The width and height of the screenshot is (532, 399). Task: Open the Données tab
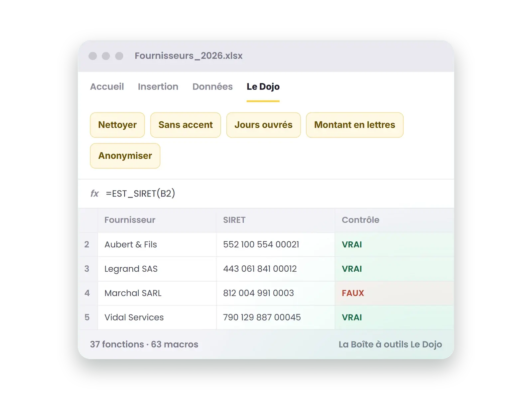[x=212, y=86]
